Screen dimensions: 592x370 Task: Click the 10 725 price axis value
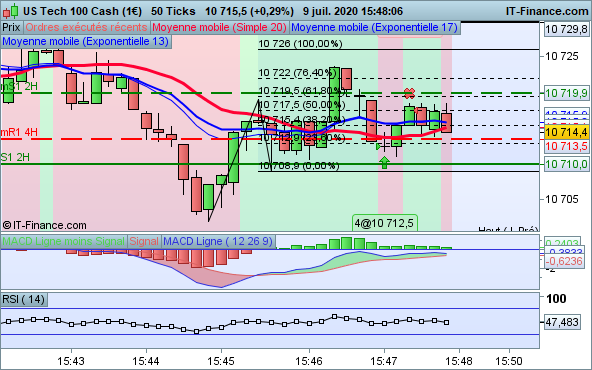(562, 56)
